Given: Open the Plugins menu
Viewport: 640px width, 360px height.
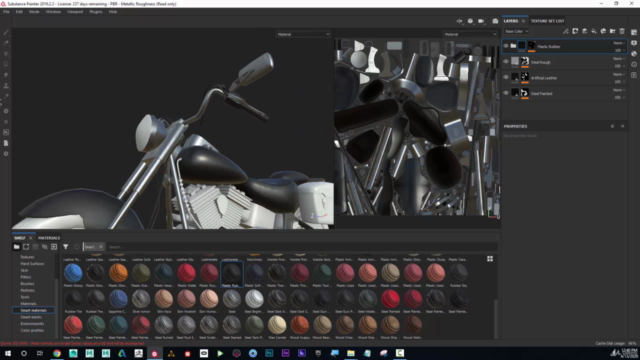Looking at the screenshot, I should (96, 12).
